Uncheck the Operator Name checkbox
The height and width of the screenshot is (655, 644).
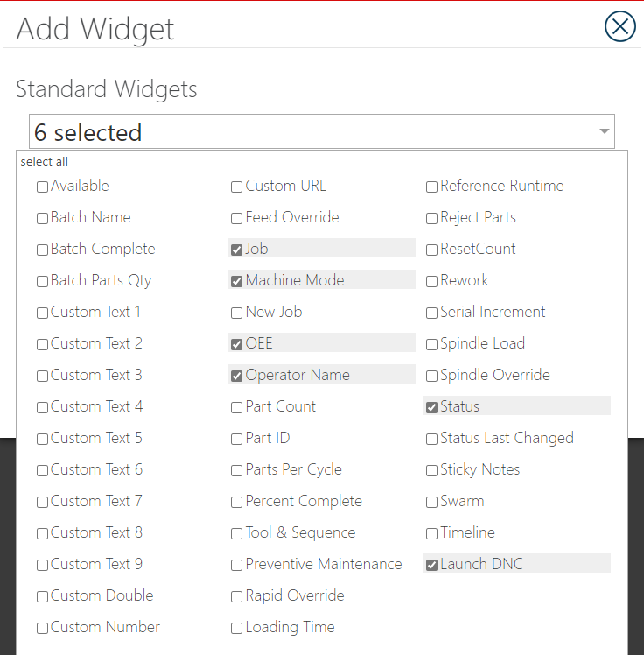point(236,376)
